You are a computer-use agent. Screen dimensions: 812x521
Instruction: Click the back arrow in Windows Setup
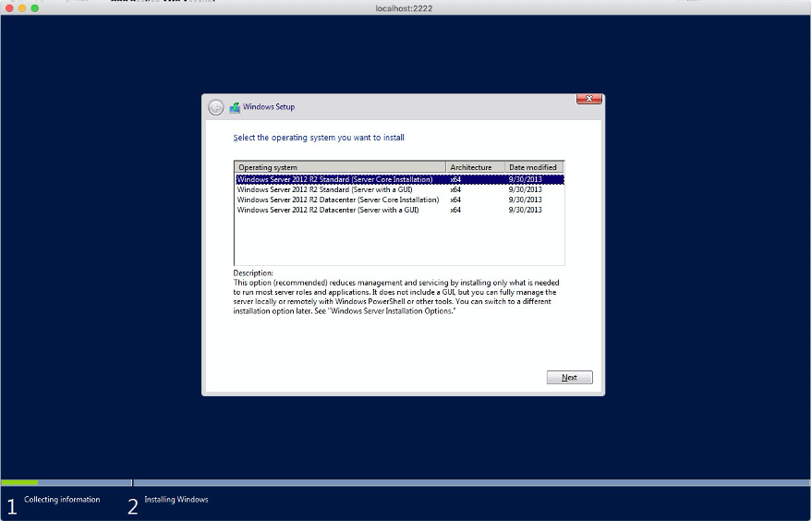[x=216, y=107]
